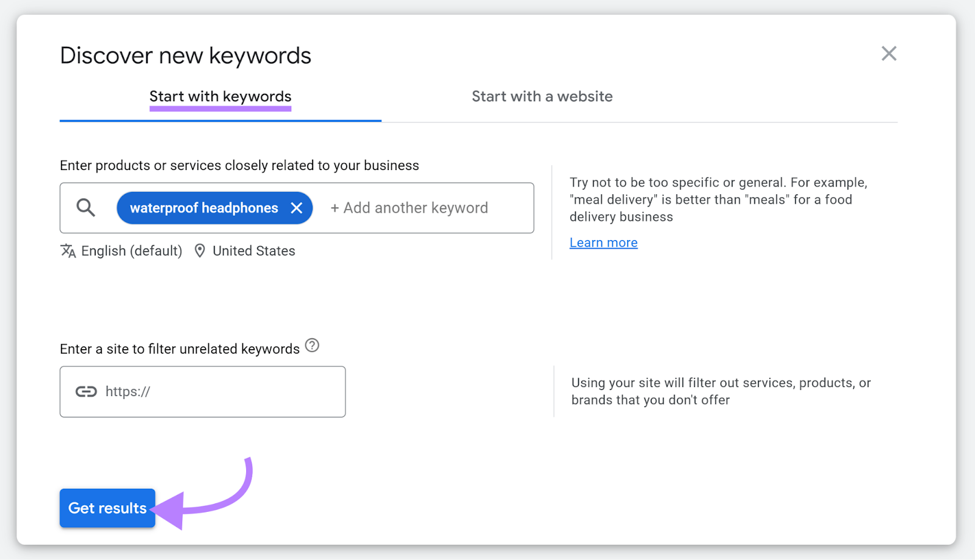Click the link icon in the site field
Image resolution: width=975 pixels, height=560 pixels.
(86, 391)
